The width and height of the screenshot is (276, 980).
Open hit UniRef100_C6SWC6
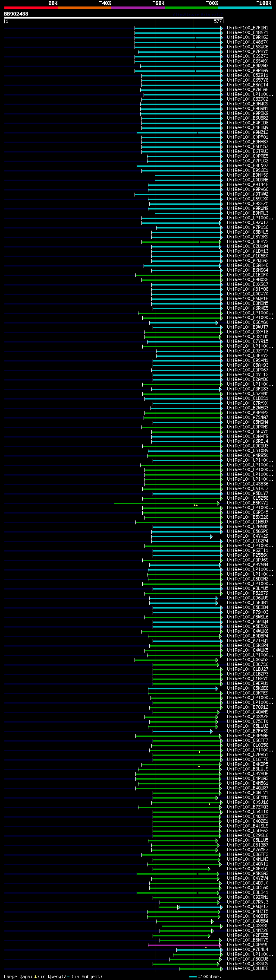point(248,47)
